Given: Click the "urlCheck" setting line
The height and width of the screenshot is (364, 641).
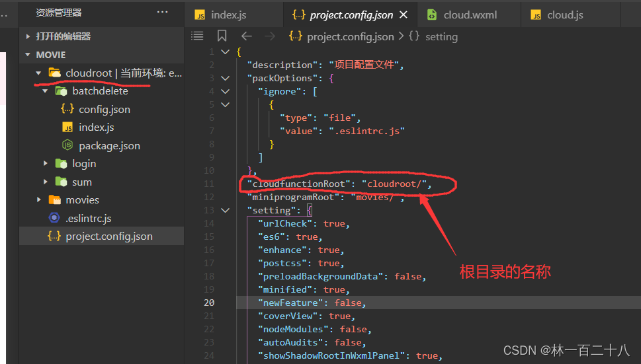Looking at the screenshot, I should (x=304, y=224).
